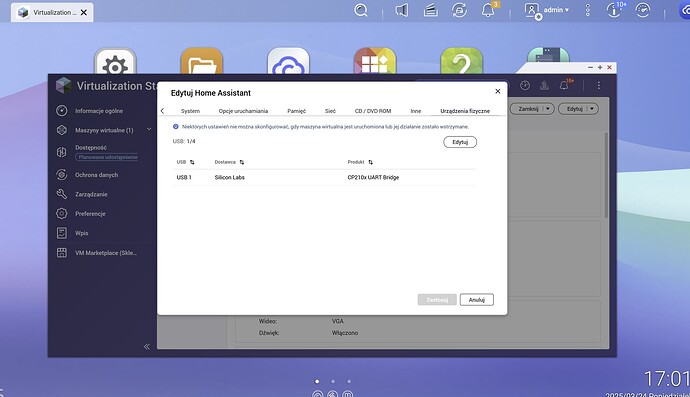
Task: Open VM Marketplace in sidebar
Action: [106, 253]
